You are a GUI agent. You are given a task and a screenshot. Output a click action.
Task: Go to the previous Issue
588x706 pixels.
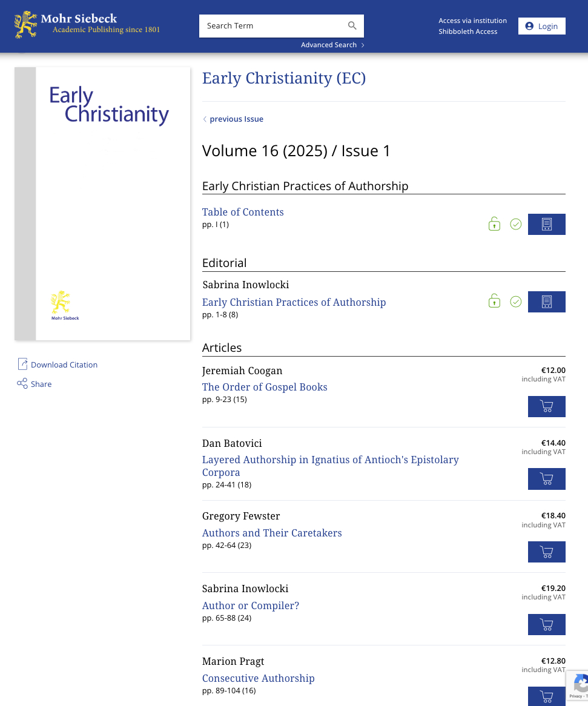236,119
